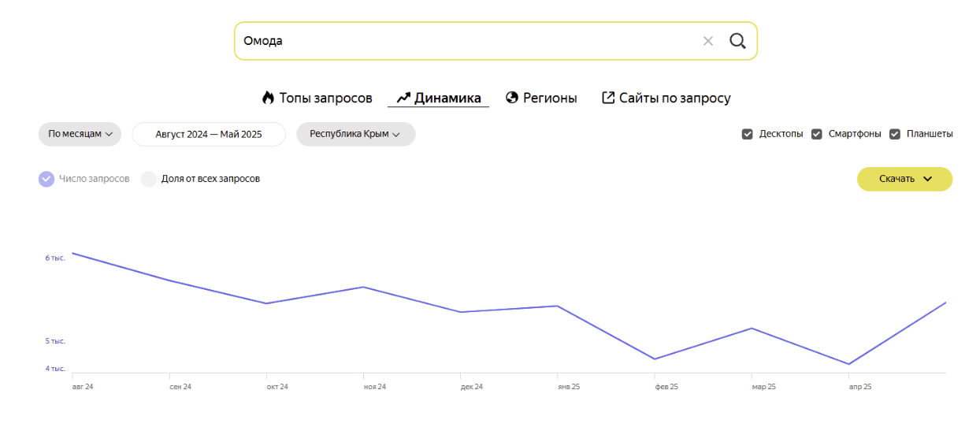Viewport: 980px width, 442px height.
Task: Click the chevron on the Скачать button
Action: [x=927, y=179]
